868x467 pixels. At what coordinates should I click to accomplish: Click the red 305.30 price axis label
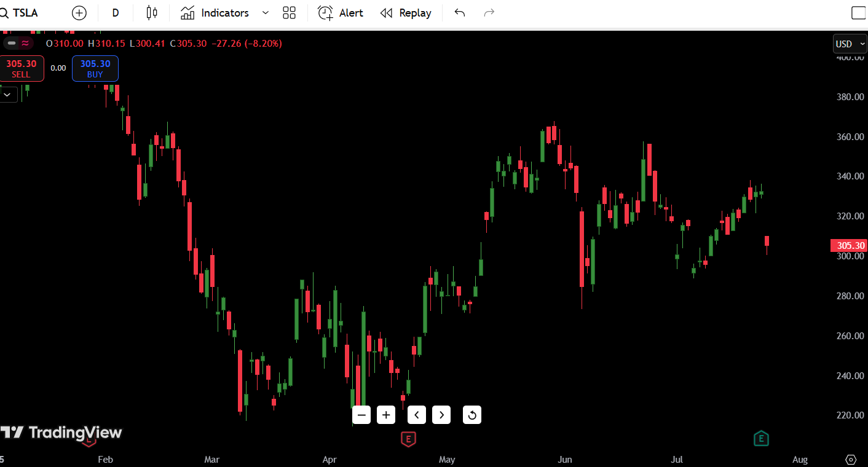pos(848,245)
